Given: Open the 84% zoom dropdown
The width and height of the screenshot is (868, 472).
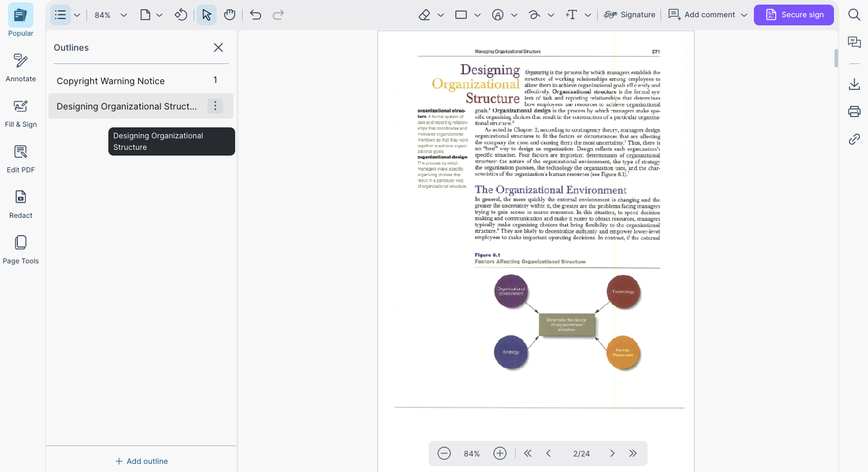Looking at the screenshot, I should (x=109, y=14).
